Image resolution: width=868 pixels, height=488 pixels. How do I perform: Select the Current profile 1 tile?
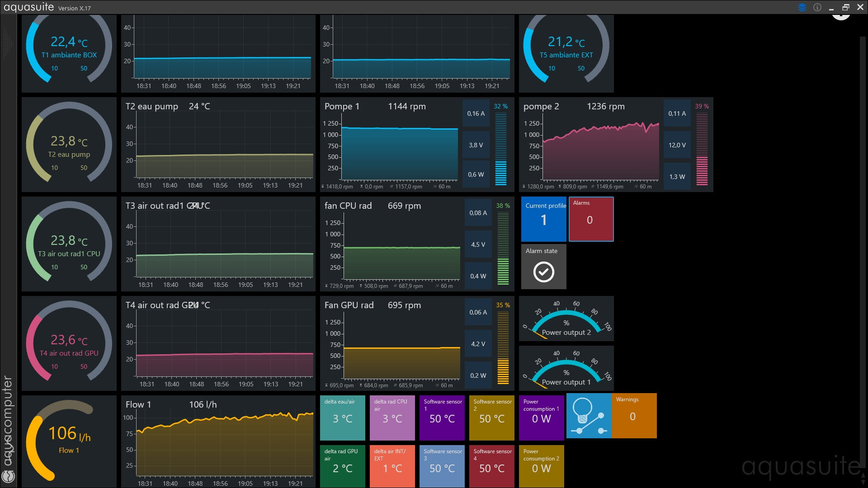pos(543,219)
